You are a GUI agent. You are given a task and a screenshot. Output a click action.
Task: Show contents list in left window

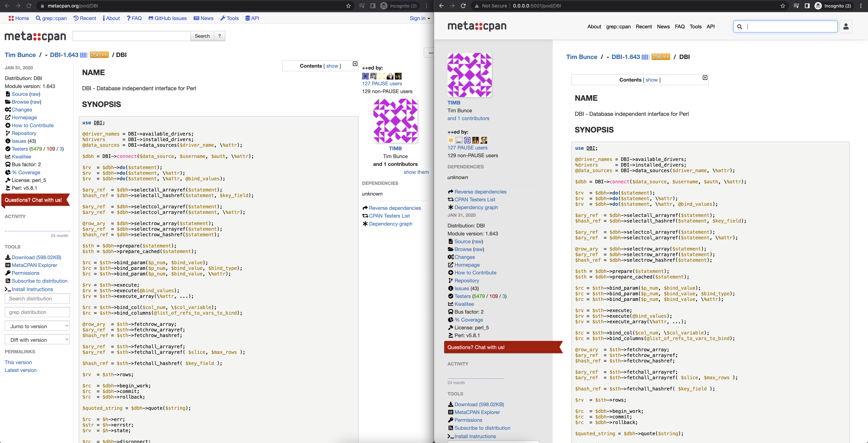click(332, 66)
